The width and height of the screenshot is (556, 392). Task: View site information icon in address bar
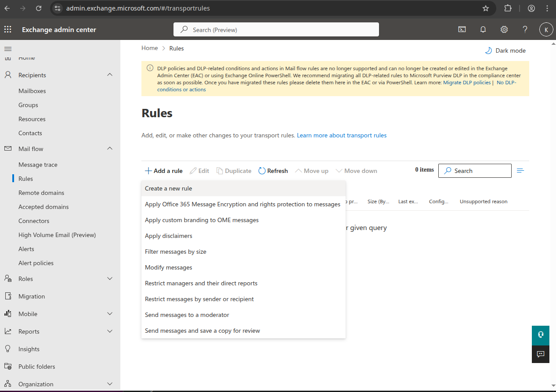click(58, 8)
